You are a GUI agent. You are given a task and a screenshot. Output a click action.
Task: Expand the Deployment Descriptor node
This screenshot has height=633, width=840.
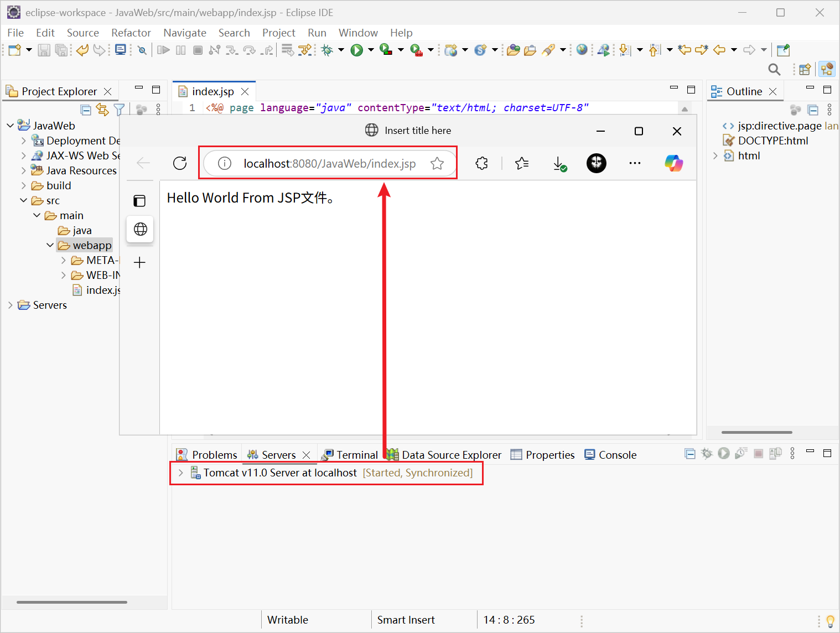tap(24, 141)
